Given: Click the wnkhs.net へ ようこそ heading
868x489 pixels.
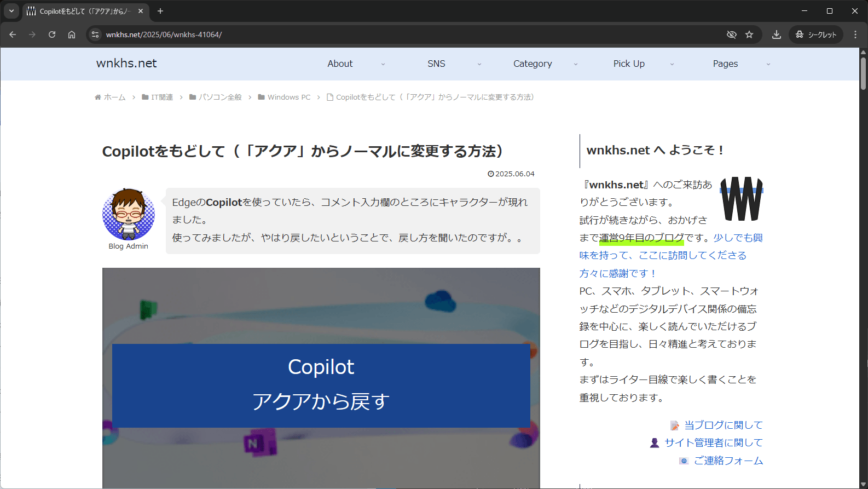Looking at the screenshot, I should 656,150.
